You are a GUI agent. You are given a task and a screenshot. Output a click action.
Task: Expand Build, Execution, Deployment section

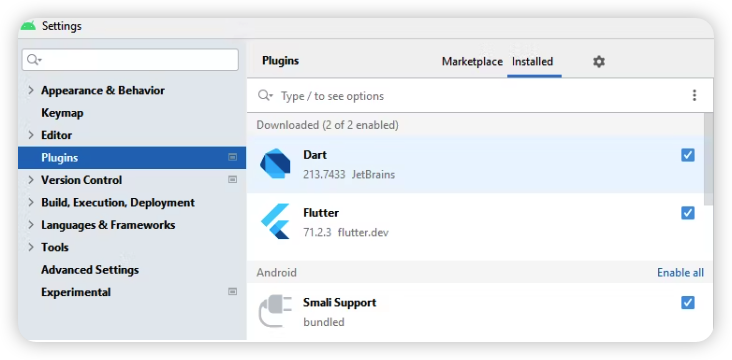click(x=31, y=202)
